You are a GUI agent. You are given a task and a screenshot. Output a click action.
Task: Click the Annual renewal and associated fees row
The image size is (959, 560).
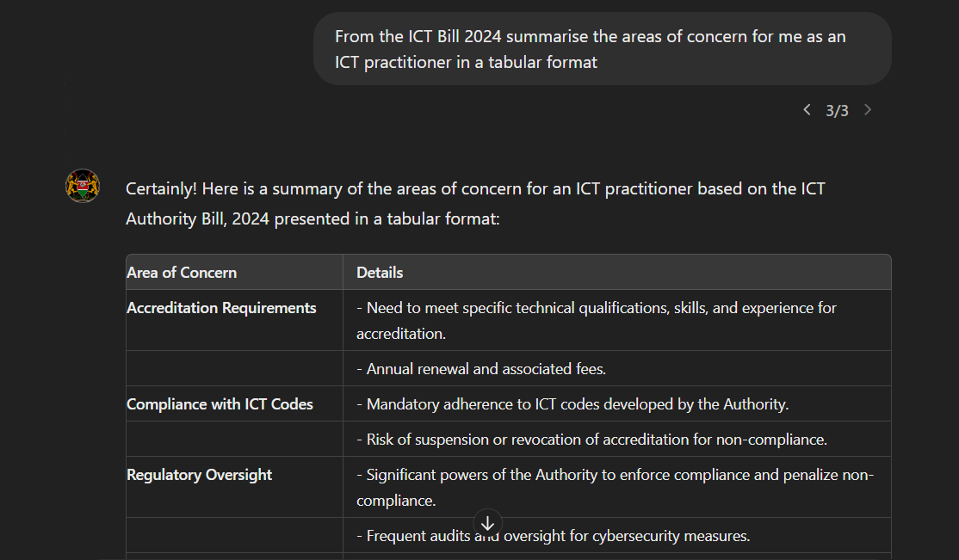[617, 369]
